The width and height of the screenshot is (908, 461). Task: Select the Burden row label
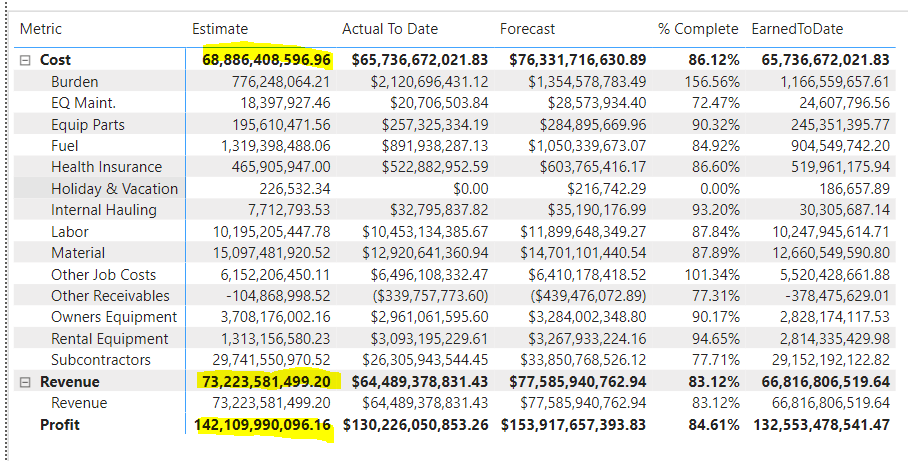click(75, 82)
